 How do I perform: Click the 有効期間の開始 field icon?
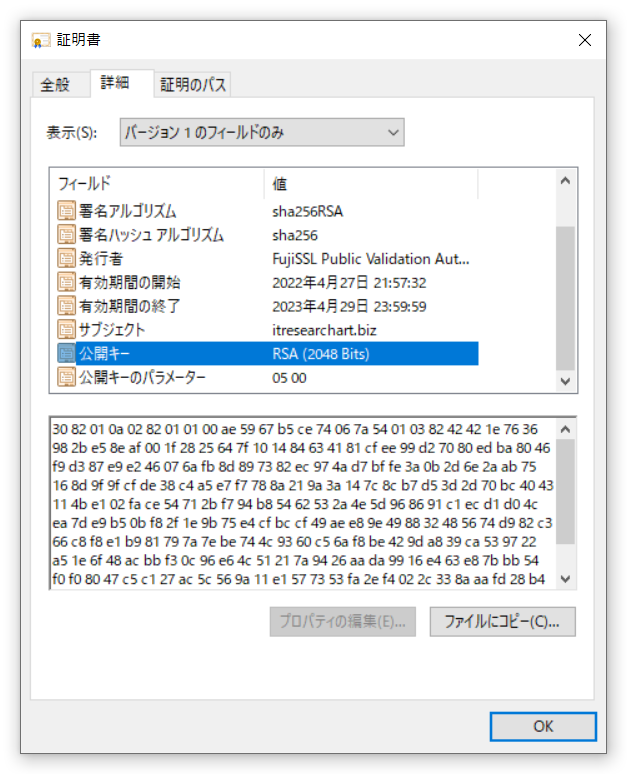(66, 282)
